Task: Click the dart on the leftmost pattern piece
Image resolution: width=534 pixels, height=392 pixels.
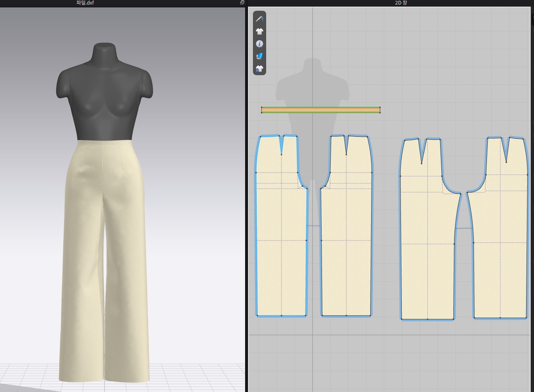Action: pyautogui.click(x=281, y=144)
